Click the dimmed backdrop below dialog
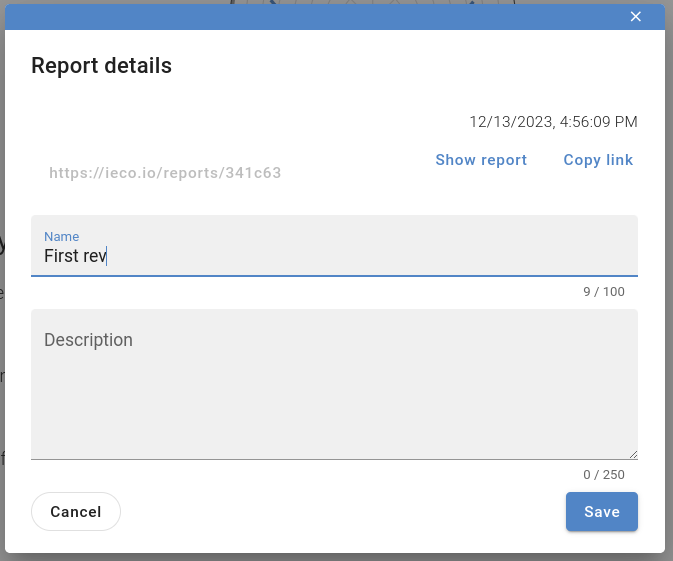The height and width of the screenshot is (561, 673). coord(336,557)
